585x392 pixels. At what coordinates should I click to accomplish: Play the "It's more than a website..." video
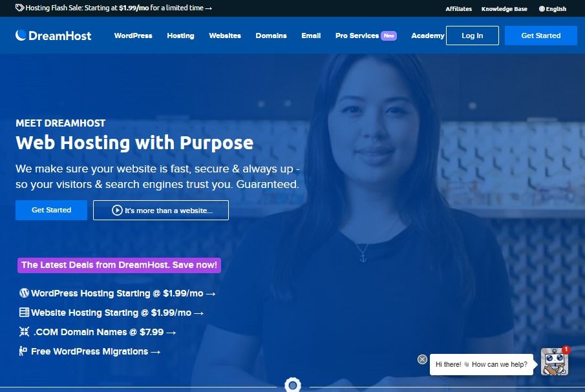(x=161, y=210)
